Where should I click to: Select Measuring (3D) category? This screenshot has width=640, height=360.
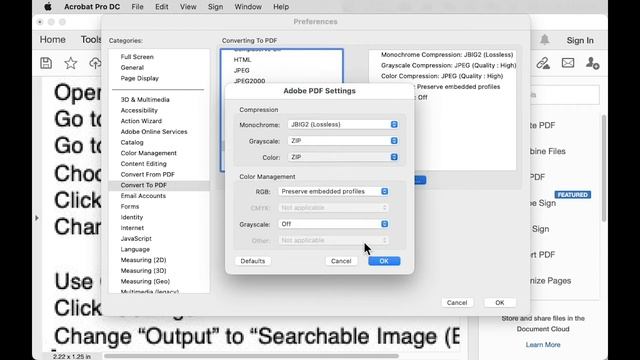click(143, 270)
